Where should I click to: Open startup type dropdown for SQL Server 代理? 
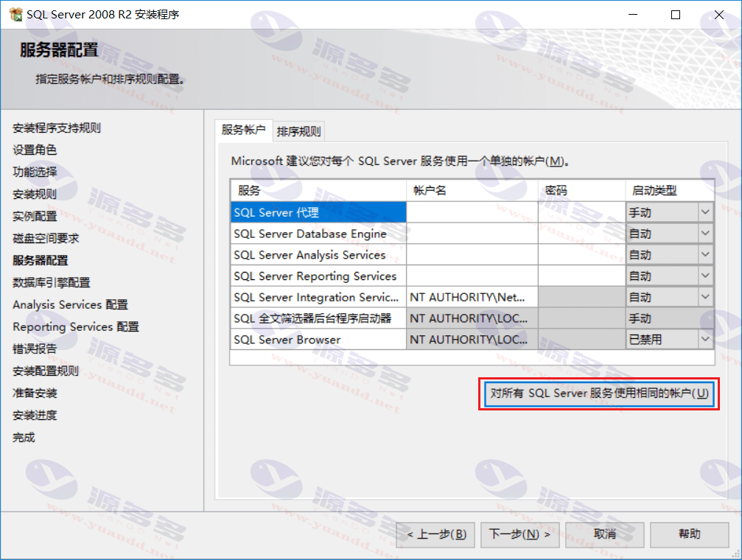coord(705,212)
